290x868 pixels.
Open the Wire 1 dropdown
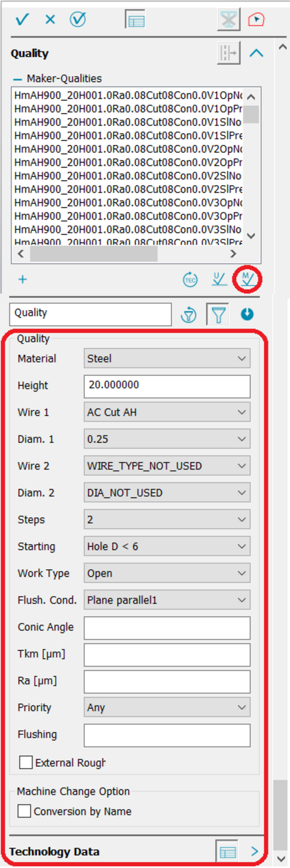[167, 412]
